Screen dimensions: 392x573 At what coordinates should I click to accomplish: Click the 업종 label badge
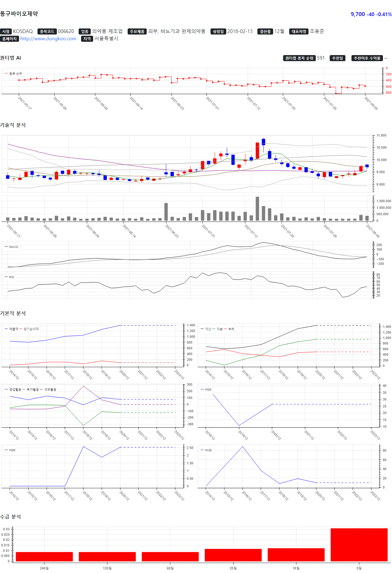(x=85, y=31)
